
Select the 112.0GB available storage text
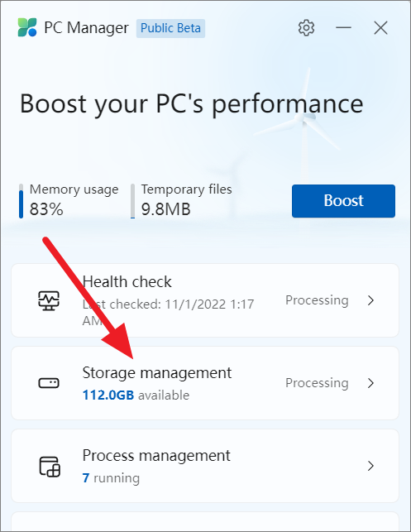[136, 395]
